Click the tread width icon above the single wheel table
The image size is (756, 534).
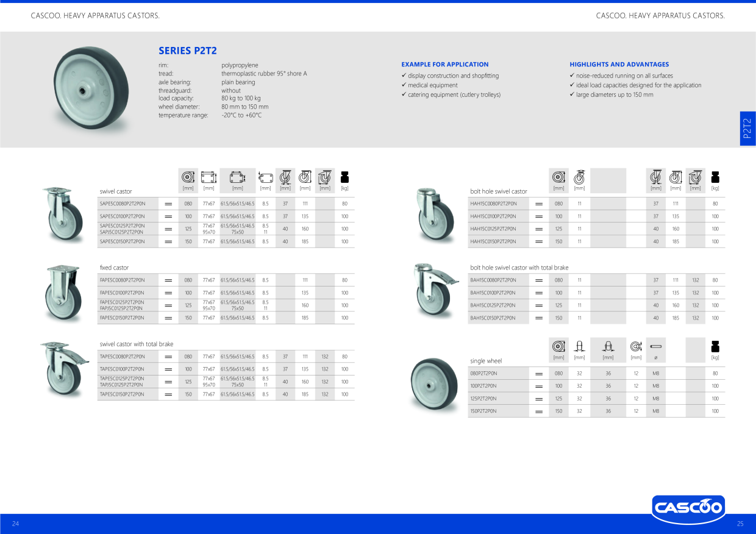pyautogui.click(x=579, y=347)
